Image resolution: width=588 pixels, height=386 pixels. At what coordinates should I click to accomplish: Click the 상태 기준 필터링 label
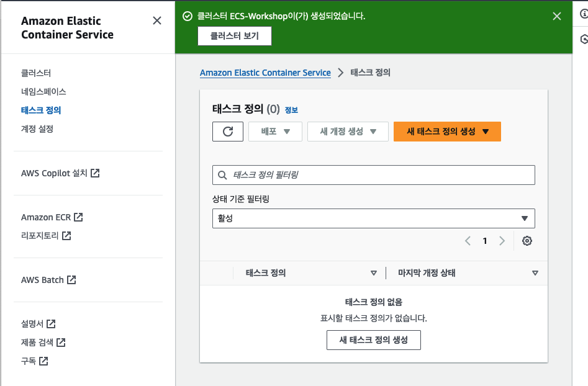pos(241,199)
